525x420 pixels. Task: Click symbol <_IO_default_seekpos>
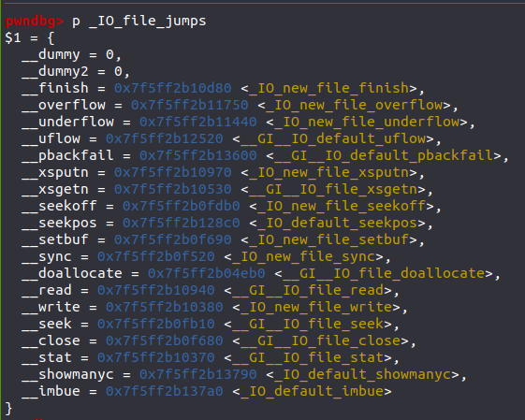337,223
